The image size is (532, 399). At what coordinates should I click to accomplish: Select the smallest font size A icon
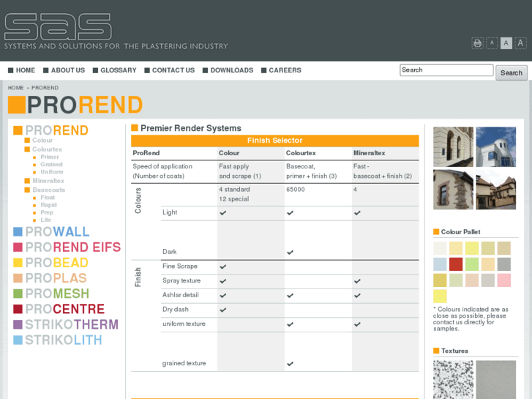492,43
